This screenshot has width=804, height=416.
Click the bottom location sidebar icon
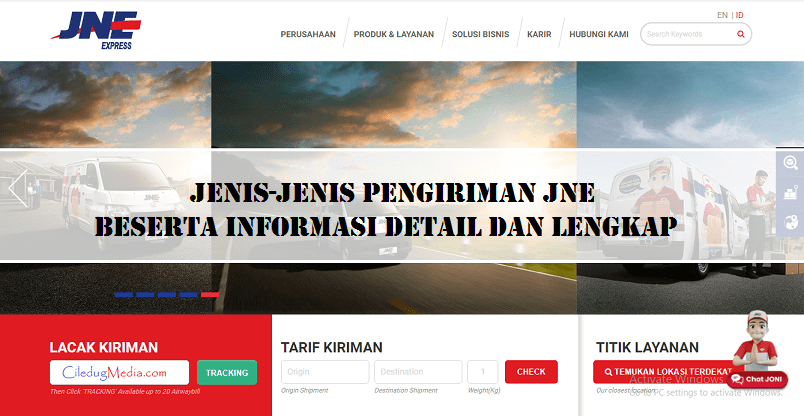[x=790, y=221]
